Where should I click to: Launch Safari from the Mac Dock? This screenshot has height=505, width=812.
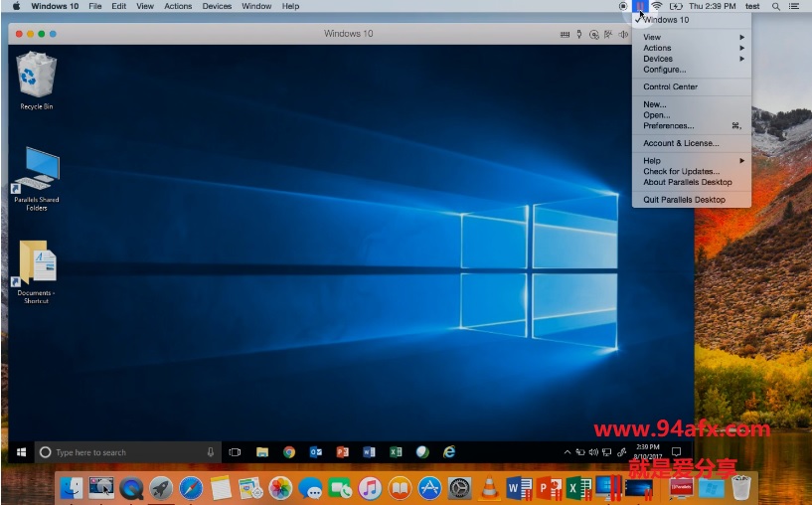[191, 488]
